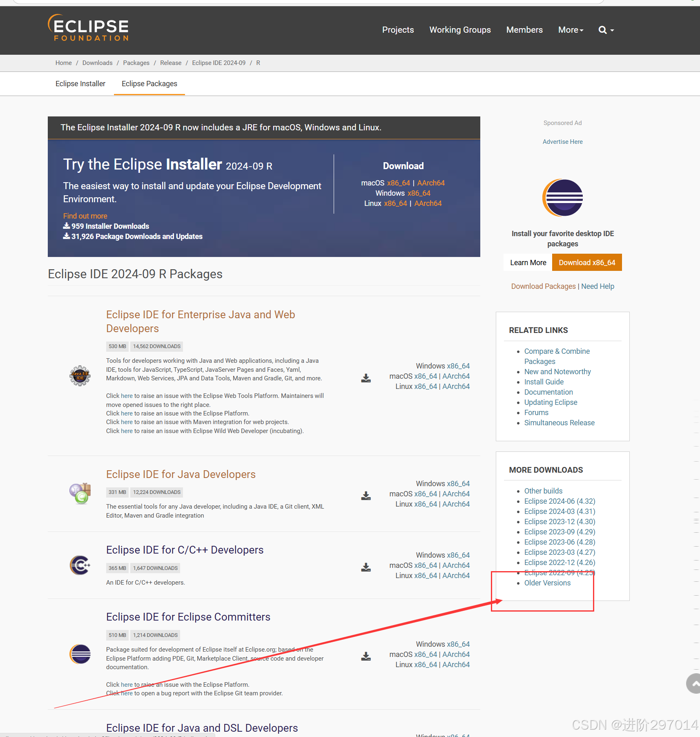Click here link for Wild Web Developer issue
This screenshot has height=737, width=700.
tap(127, 431)
